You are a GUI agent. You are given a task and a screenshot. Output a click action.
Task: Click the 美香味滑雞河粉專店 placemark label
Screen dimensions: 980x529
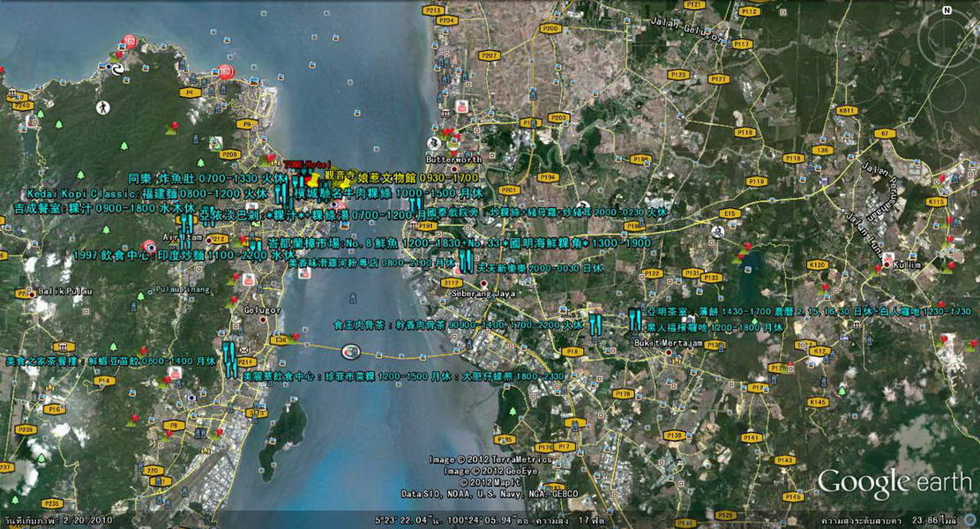(x=372, y=264)
